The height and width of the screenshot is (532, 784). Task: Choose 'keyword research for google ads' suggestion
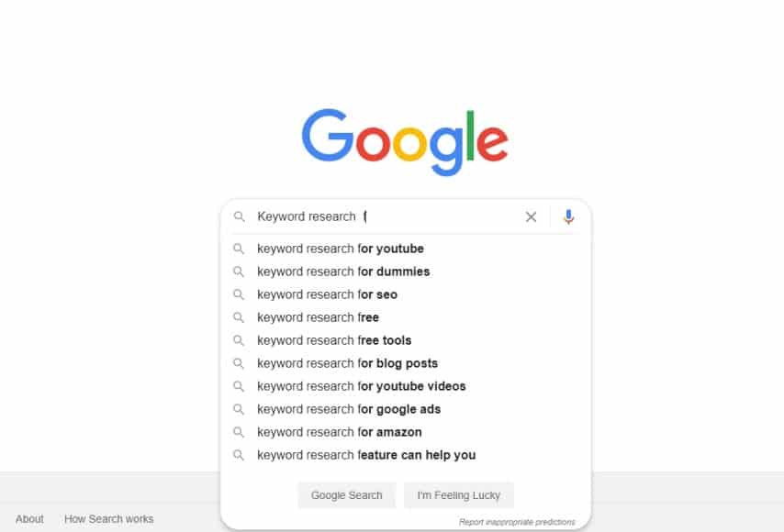point(349,409)
